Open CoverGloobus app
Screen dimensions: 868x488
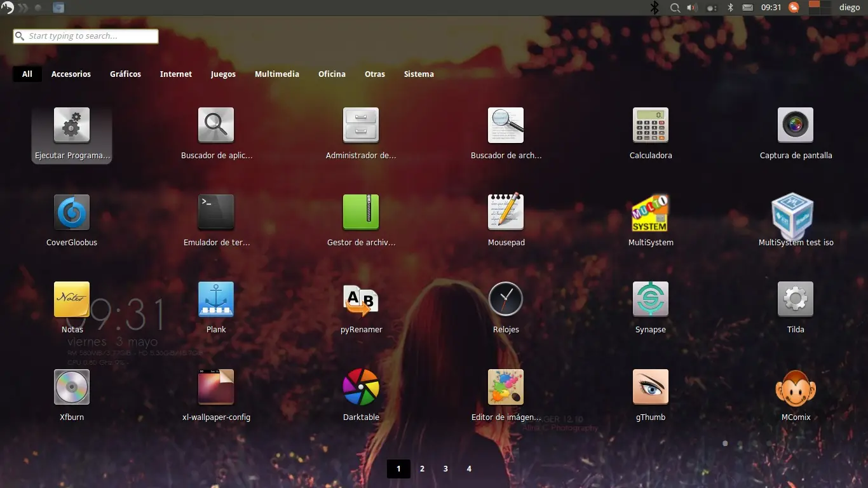[x=72, y=212]
